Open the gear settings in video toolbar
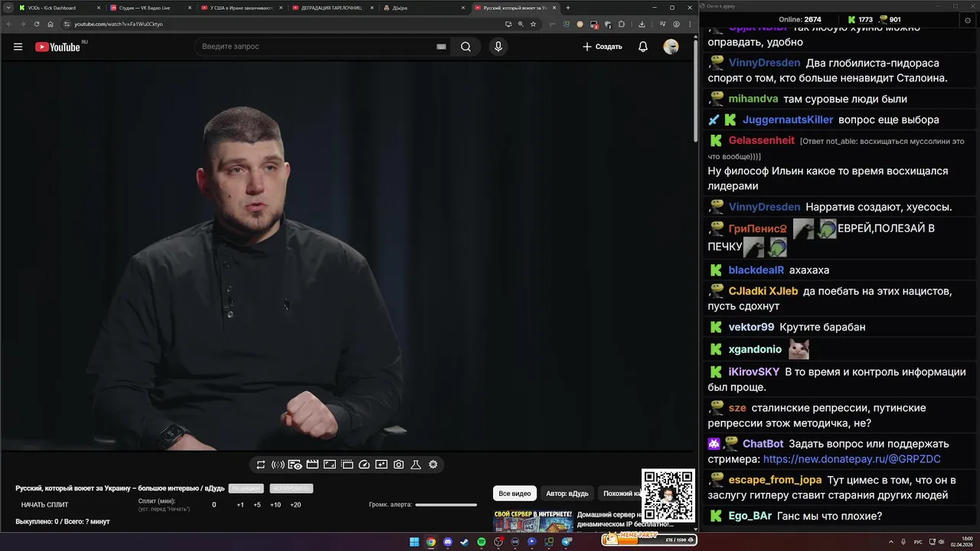This screenshot has height=551, width=980. (x=433, y=465)
